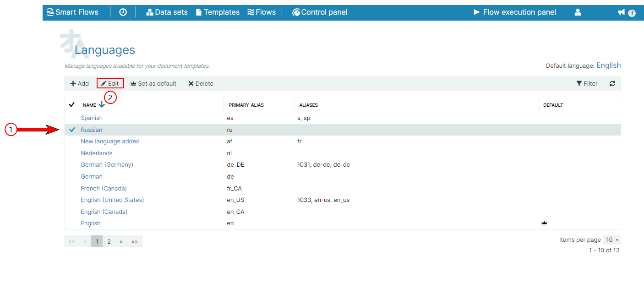This screenshot has width=644, height=283.
Task: Open the Data sets menu
Action: [x=167, y=12]
